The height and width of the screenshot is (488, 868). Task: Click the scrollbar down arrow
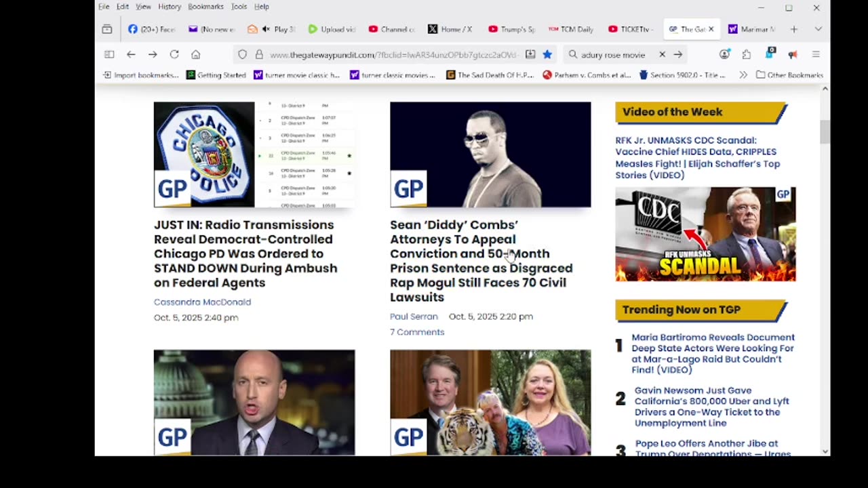825,451
